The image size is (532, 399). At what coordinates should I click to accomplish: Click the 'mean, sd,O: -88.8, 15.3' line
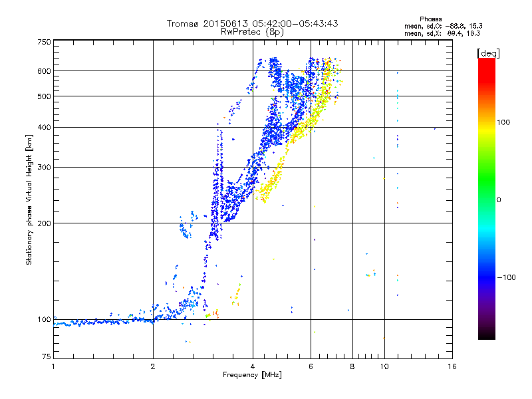[x=443, y=26]
